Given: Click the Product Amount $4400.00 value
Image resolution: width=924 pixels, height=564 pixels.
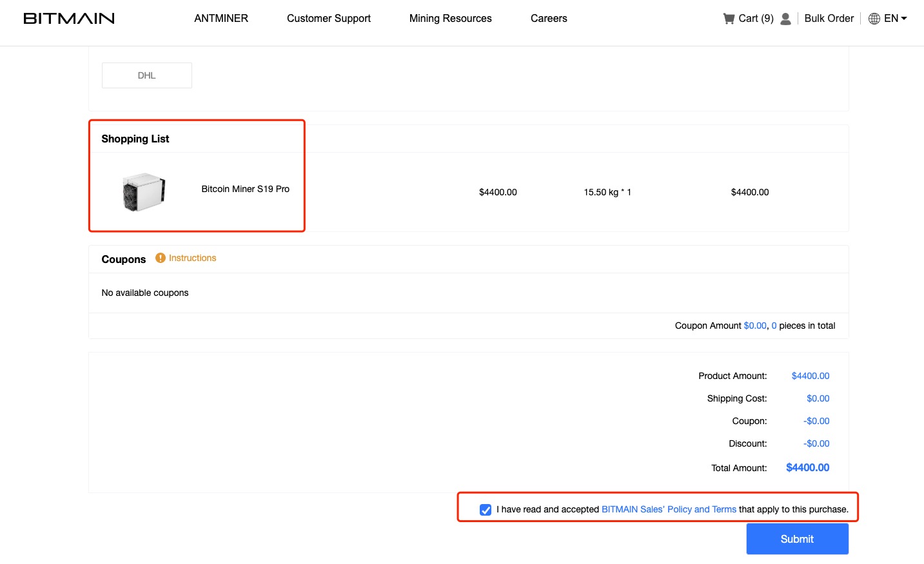Looking at the screenshot, I should click(811, 376).
